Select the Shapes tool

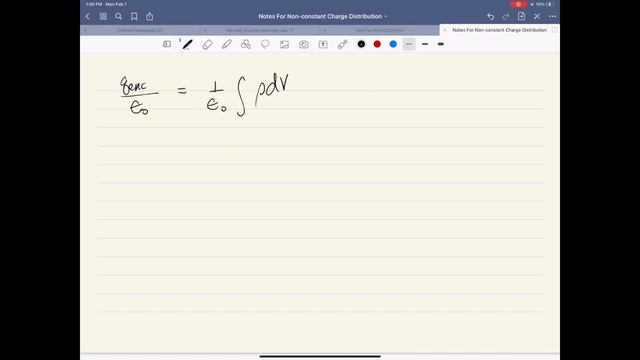(246, 44)
